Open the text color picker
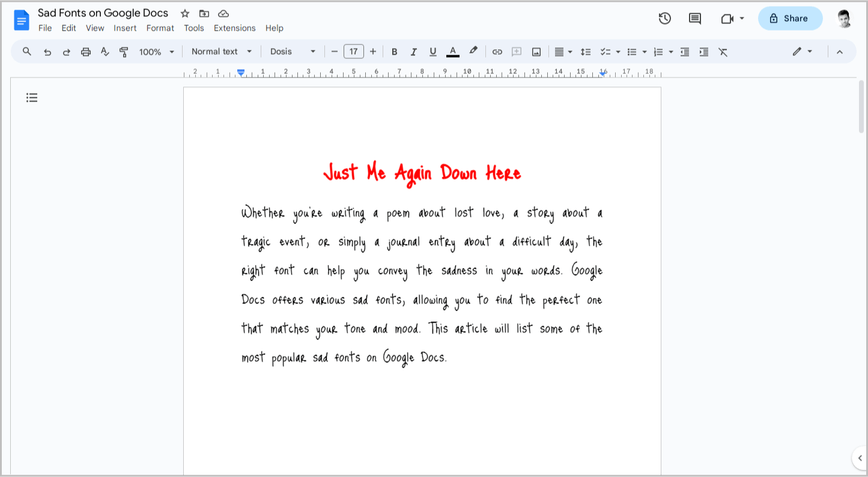 click(453, 52)
